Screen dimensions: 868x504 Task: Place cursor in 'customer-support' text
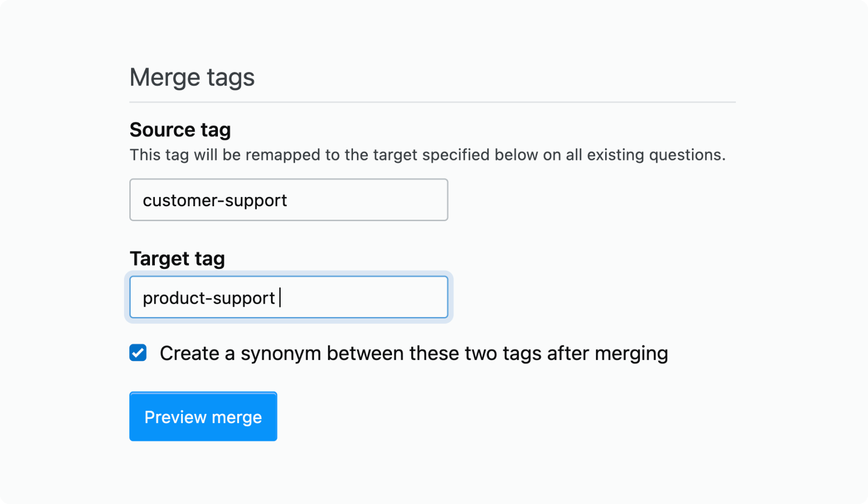215,200
